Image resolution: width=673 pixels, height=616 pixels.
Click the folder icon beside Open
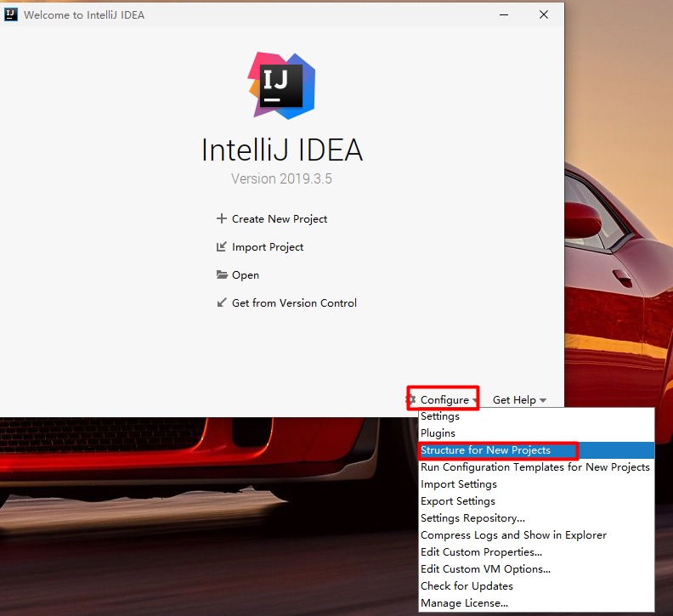coord(222,274)
